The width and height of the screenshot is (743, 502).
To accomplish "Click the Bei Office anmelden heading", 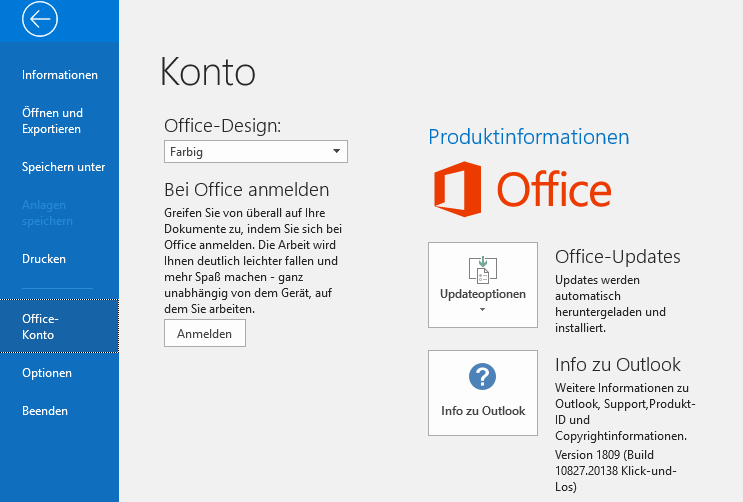I will 246,189.
